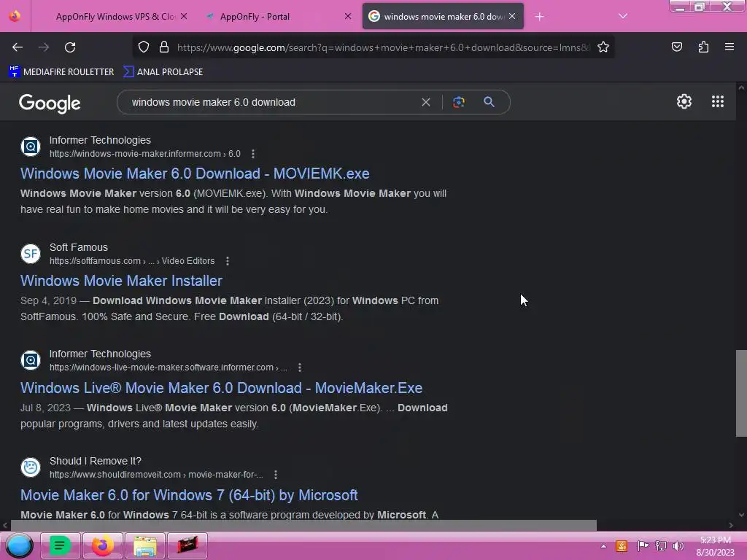Open more options for windows-movie-maker.informer.com result

click(x=253, y=154)
